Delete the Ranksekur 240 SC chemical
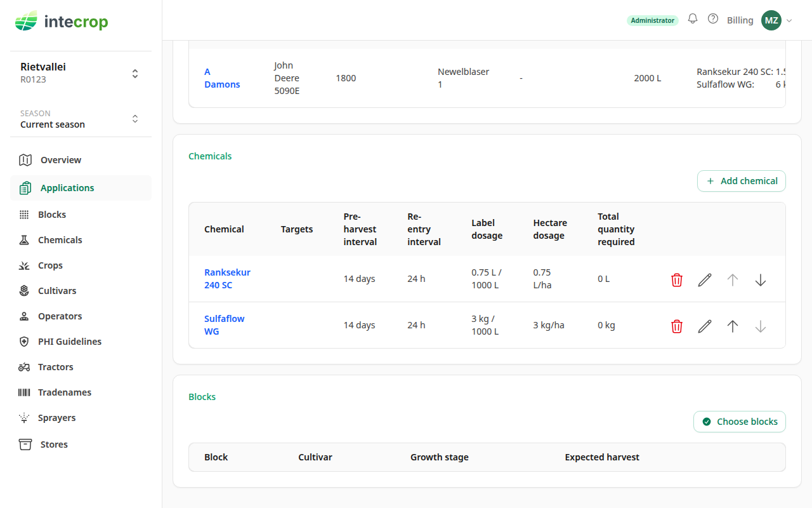The image size is (812, 508). [x=677, y=280]
